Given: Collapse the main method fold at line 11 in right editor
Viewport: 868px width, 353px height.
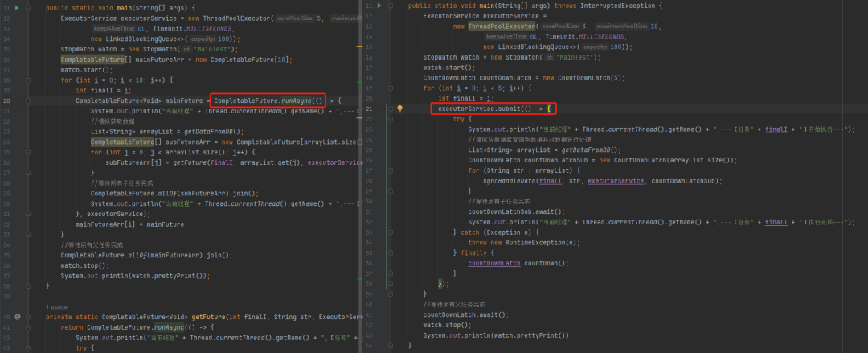Looking at the screenshot, I should 391,6.
